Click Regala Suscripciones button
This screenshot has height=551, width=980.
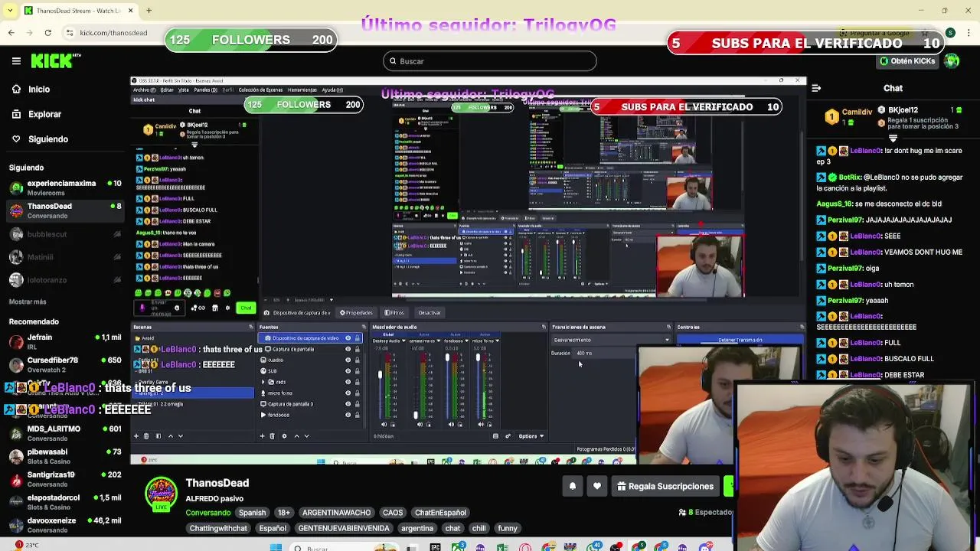pyautogui.click(x=665, y=486)
